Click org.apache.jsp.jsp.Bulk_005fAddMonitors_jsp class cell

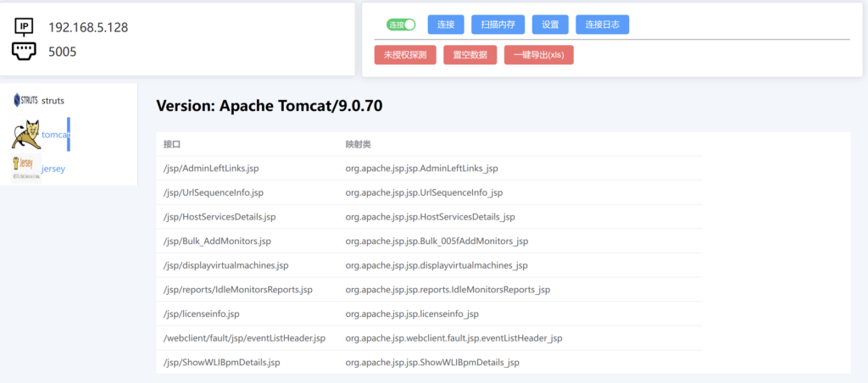[437, 241]
